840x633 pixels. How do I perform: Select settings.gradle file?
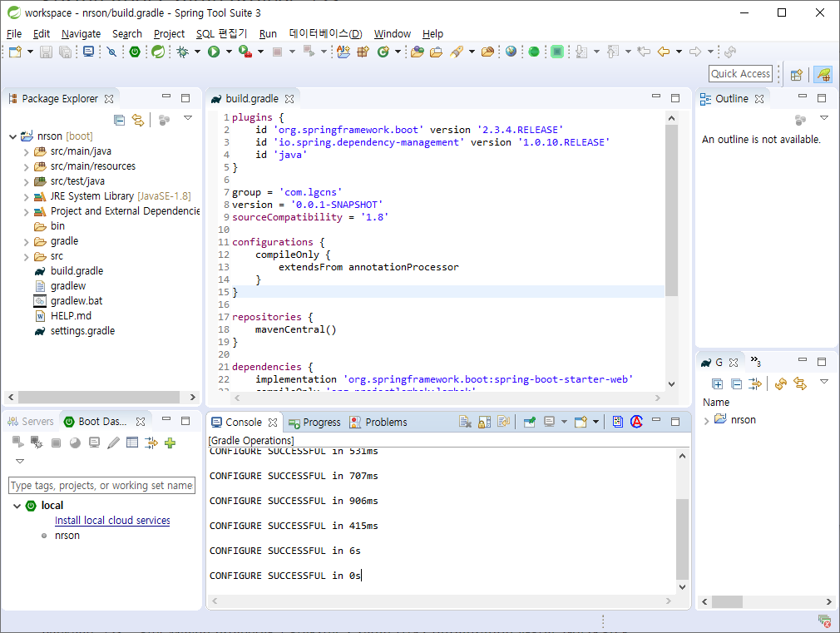(x=82, y=331)
